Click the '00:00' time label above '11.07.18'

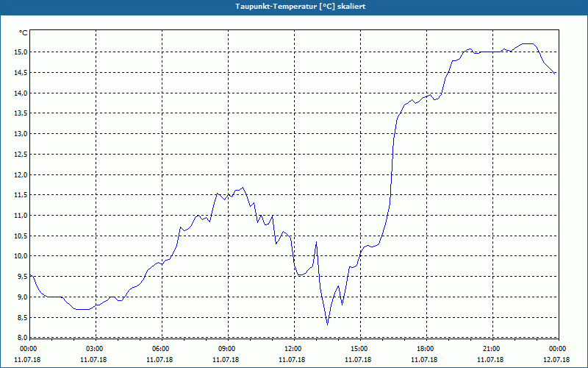tap(27, 349)
